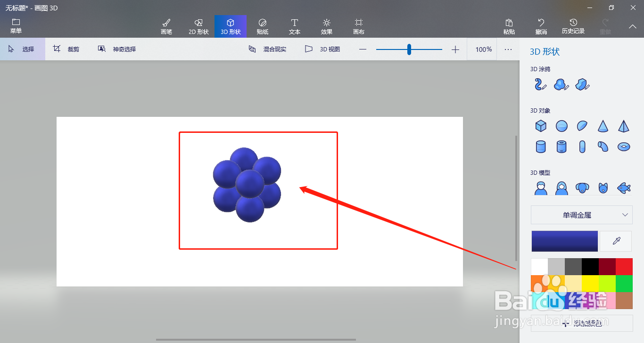Pick the capsule 3D object

(582, 147)
